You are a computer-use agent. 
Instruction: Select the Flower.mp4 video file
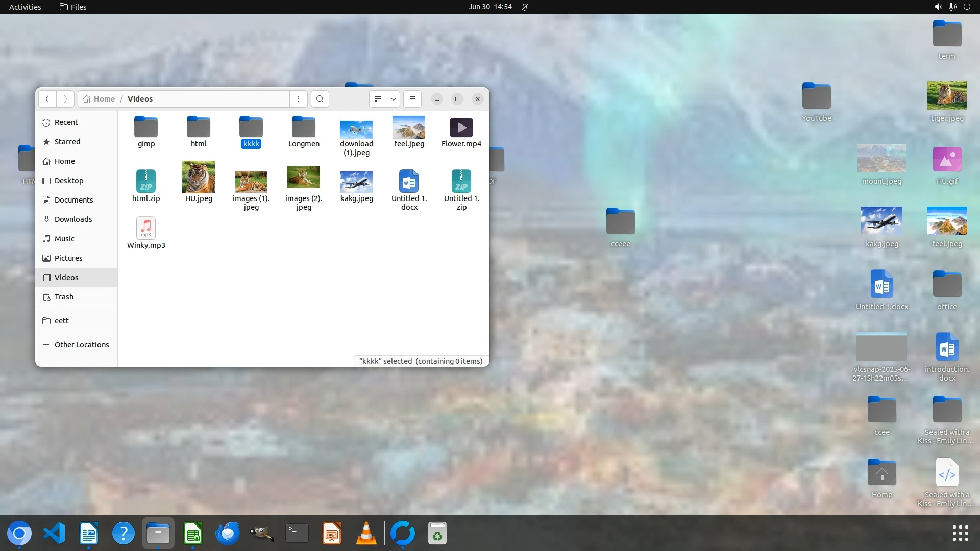[461, 128]
